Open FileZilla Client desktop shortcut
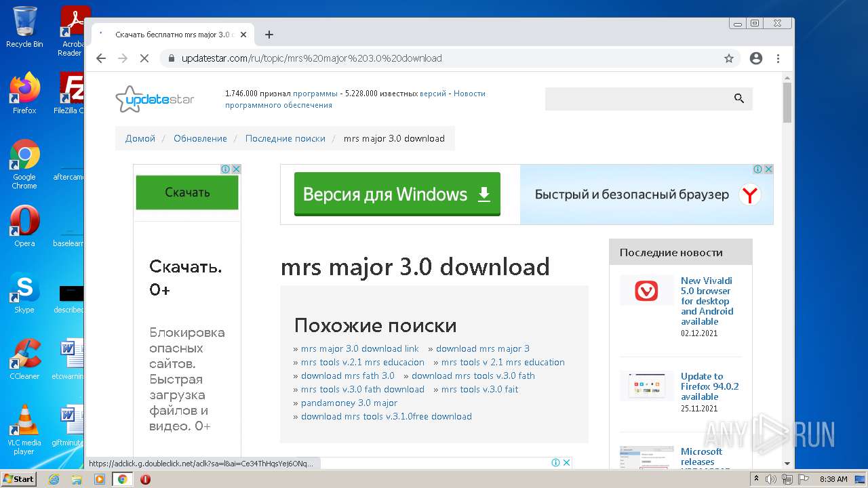 coord(68,94)
